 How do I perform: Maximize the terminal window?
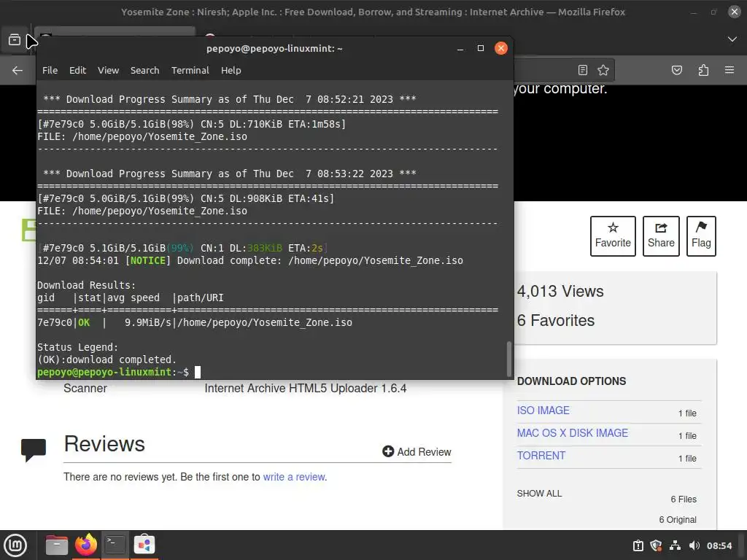480,49
